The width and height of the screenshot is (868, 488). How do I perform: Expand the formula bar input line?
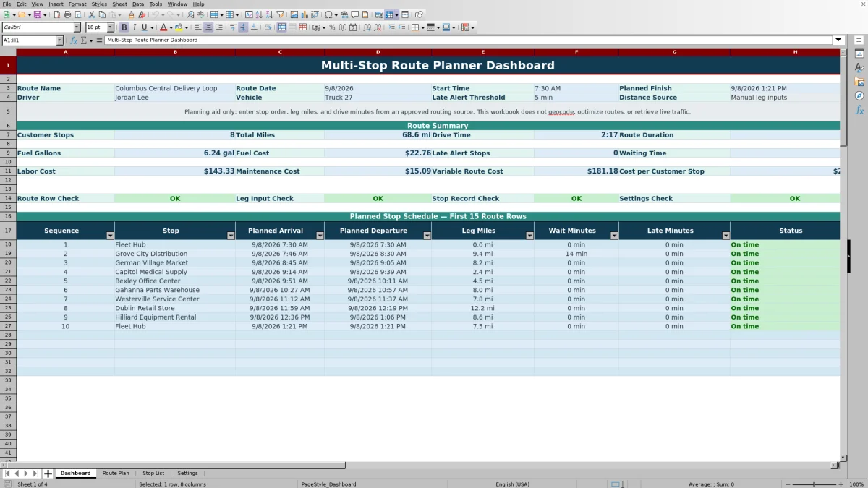[x=838, y=40]
